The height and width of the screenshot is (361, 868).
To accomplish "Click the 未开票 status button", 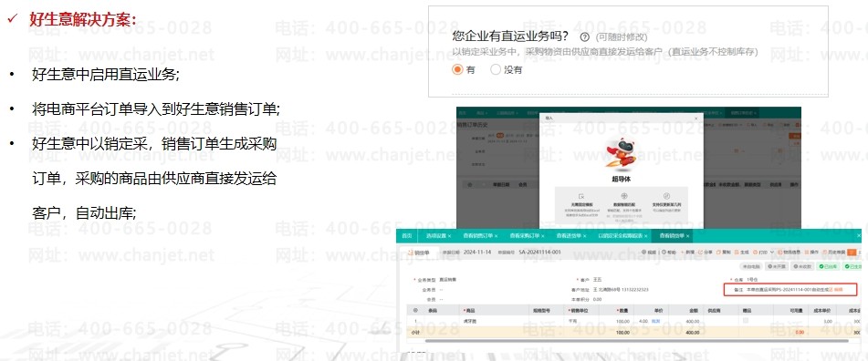I will pyautogui.click(x=777, y=266).
